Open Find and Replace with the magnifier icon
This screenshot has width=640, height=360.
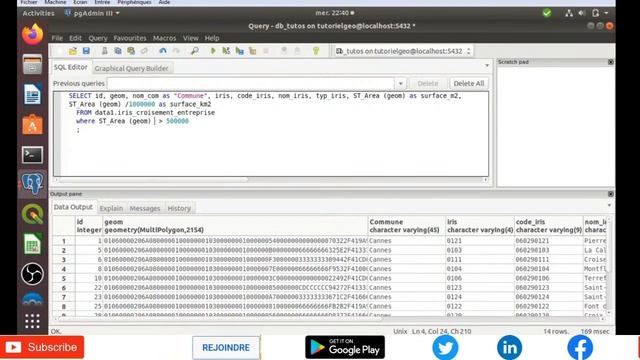(195, 51)
